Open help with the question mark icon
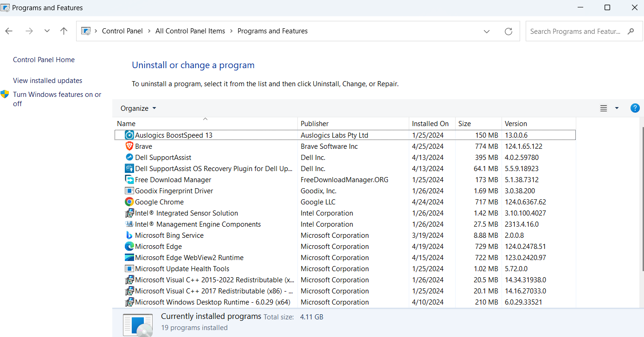The image size is (644, 337). coord(635,108)
